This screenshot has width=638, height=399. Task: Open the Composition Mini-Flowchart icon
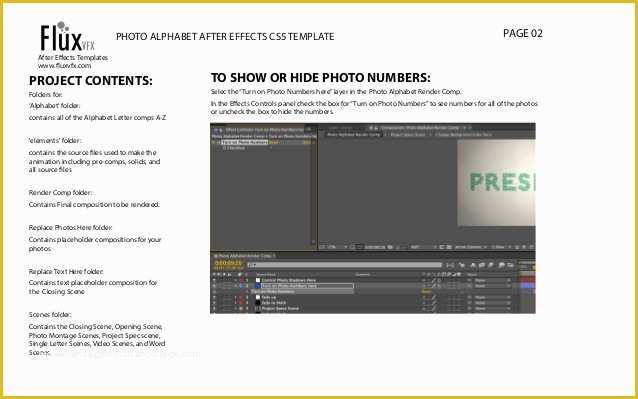[x=450, y=265]
